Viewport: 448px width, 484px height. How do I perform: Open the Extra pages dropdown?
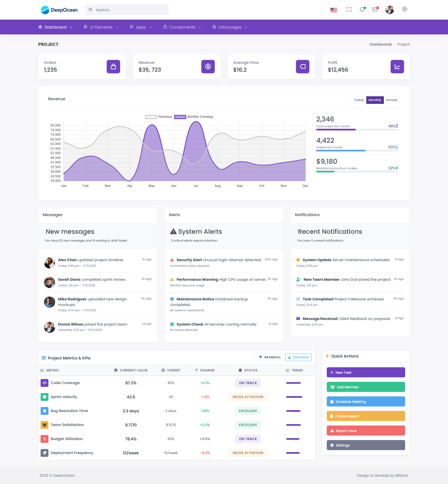coord(229,27)
